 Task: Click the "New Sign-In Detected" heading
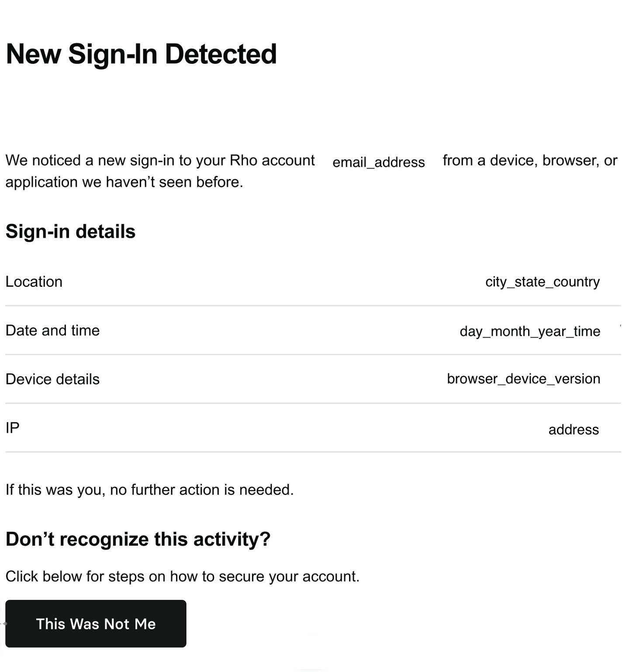[x=141, y=54]
